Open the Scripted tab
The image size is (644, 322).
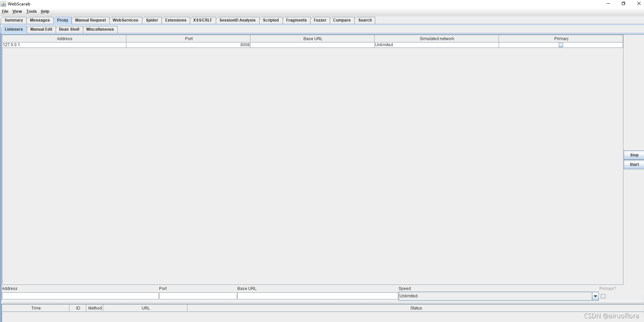click(x=271, y=20)
